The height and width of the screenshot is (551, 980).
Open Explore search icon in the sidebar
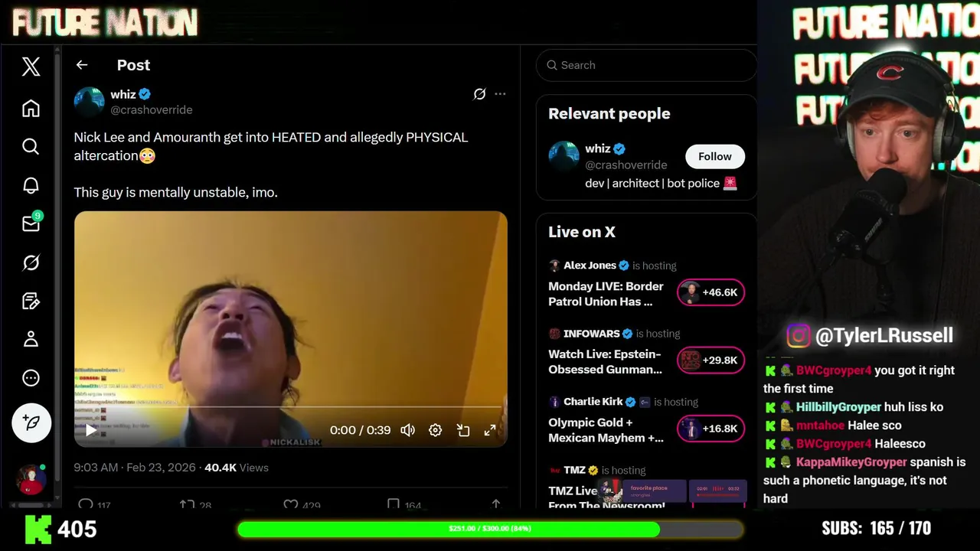(31, 146)
